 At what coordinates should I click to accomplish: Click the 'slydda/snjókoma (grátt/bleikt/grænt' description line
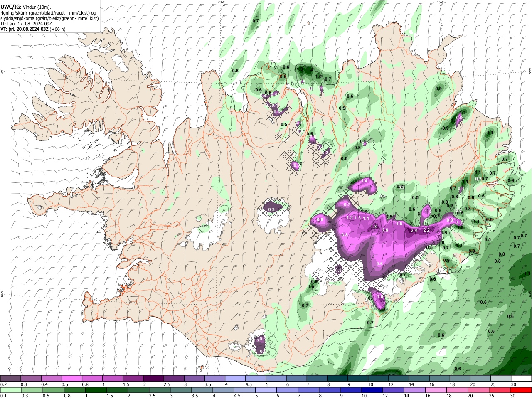tap(49, 18)
